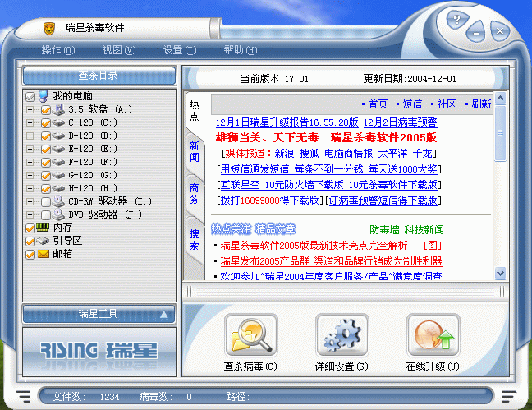532x410 pixels.
Task: Select the H-120 (H:) hard drive icon
Action: pyautogui.click(x=58, y=188)
